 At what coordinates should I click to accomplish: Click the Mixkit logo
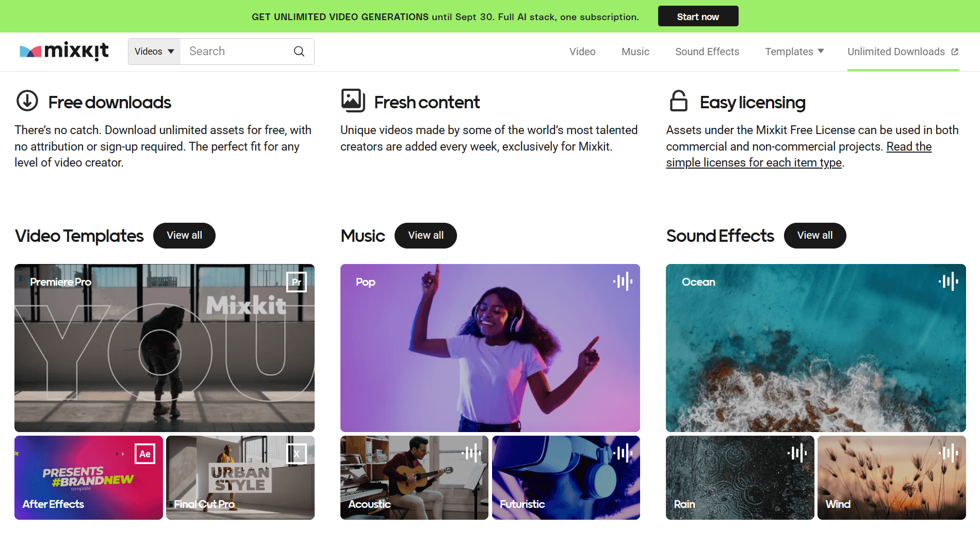pyautogui.click(x=64, y=51)
